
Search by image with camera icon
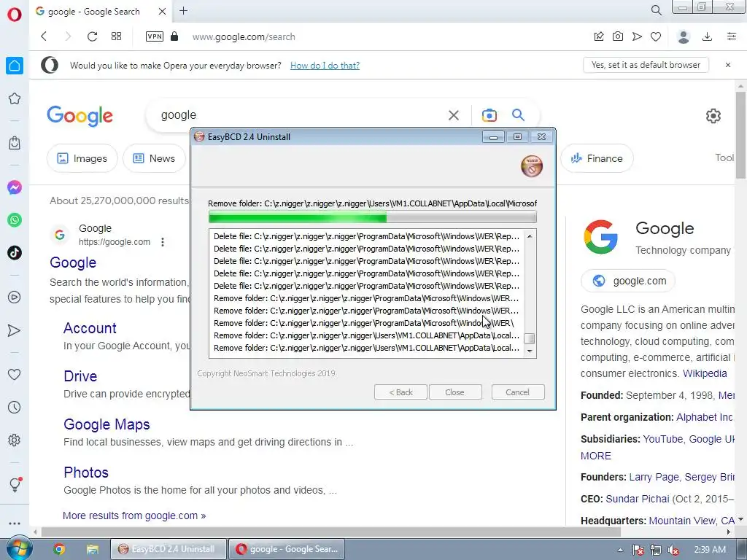click(x=489, y=115)
